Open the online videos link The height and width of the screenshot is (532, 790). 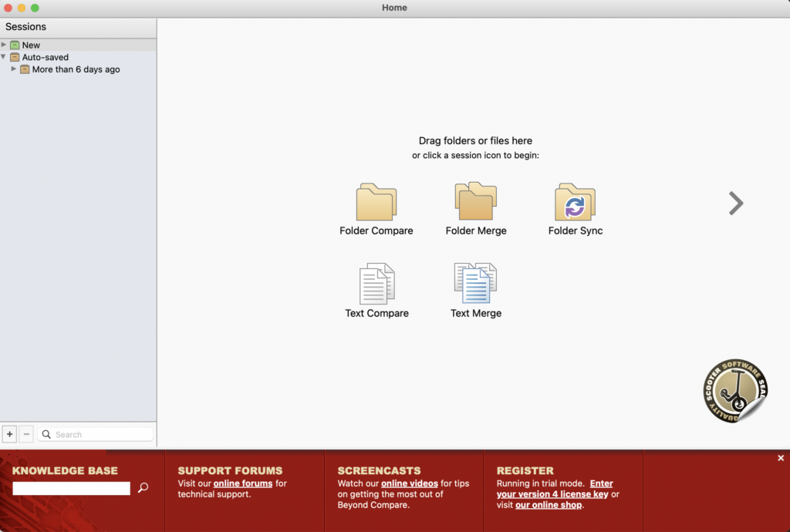pos(410,483)
